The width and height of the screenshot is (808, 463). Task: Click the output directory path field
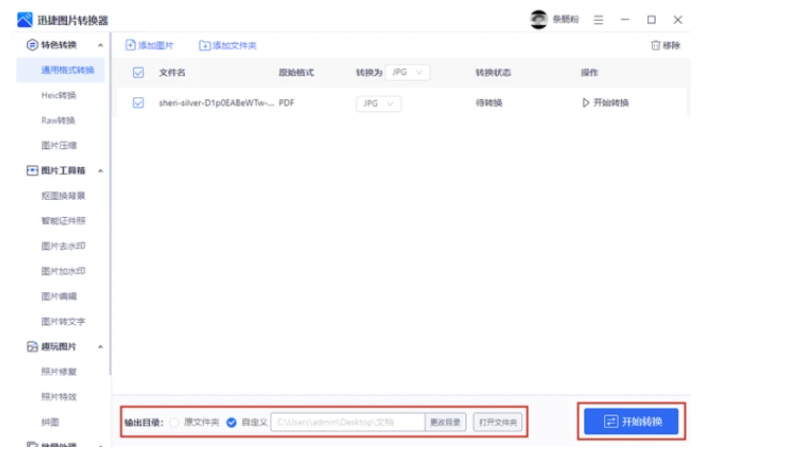347,423
